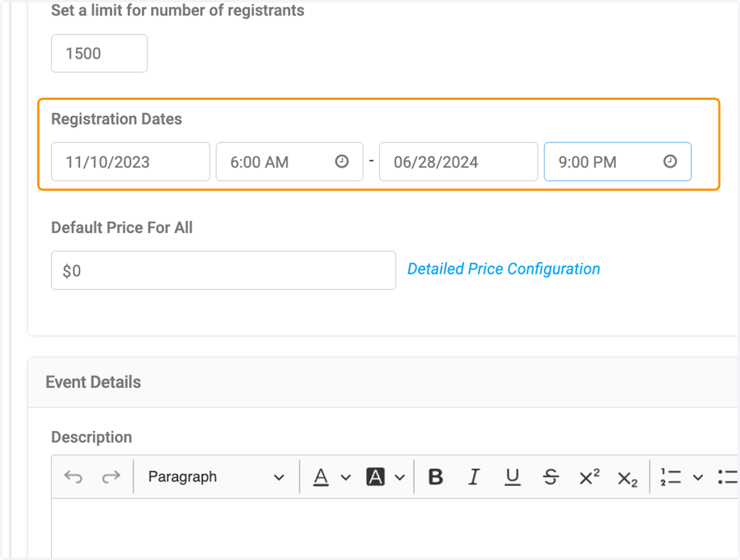The height and width of the screenshot is (560, 740).
Task: Click the end date field 06/28/2024
Action: (459, 162)
